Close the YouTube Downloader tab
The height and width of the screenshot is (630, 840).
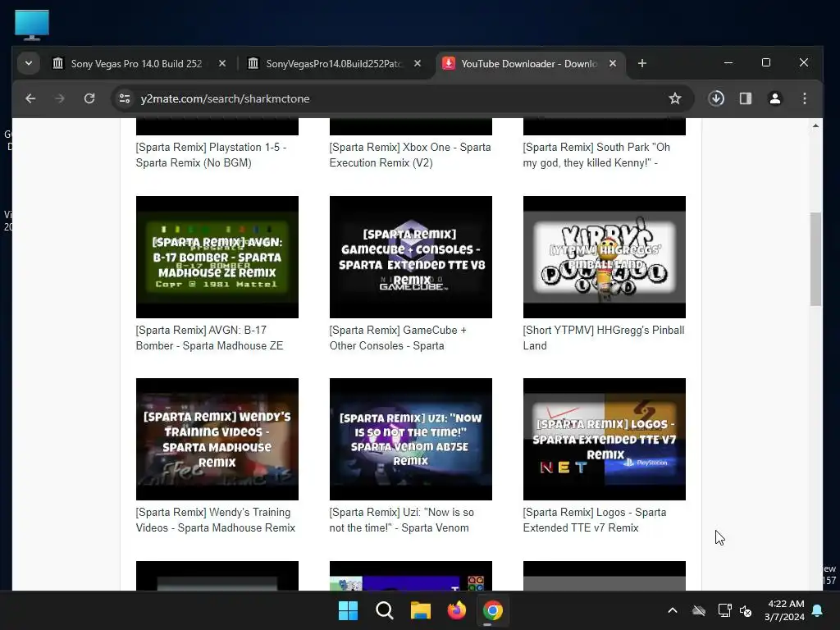[613, 64]
